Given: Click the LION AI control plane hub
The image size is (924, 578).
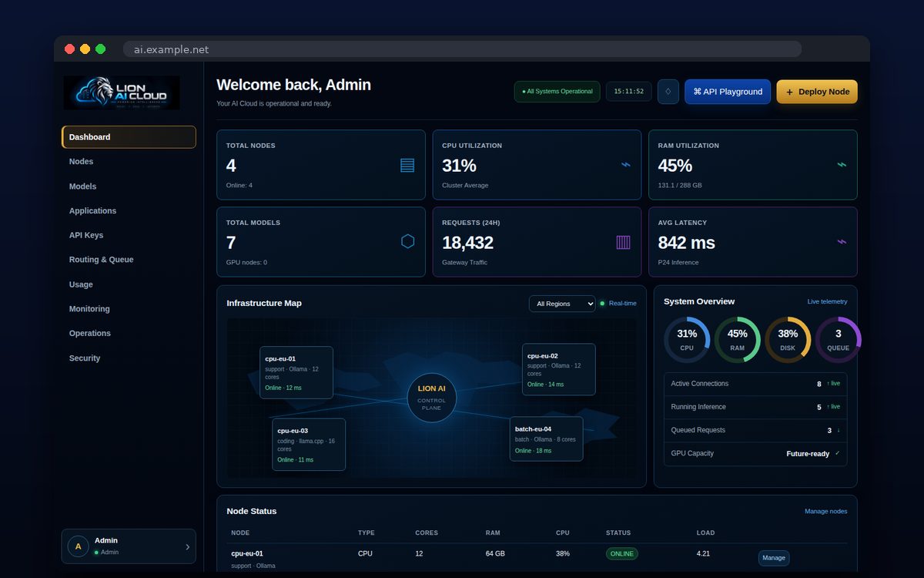Looking at the screenshot, I should click(x=431, y=398).
